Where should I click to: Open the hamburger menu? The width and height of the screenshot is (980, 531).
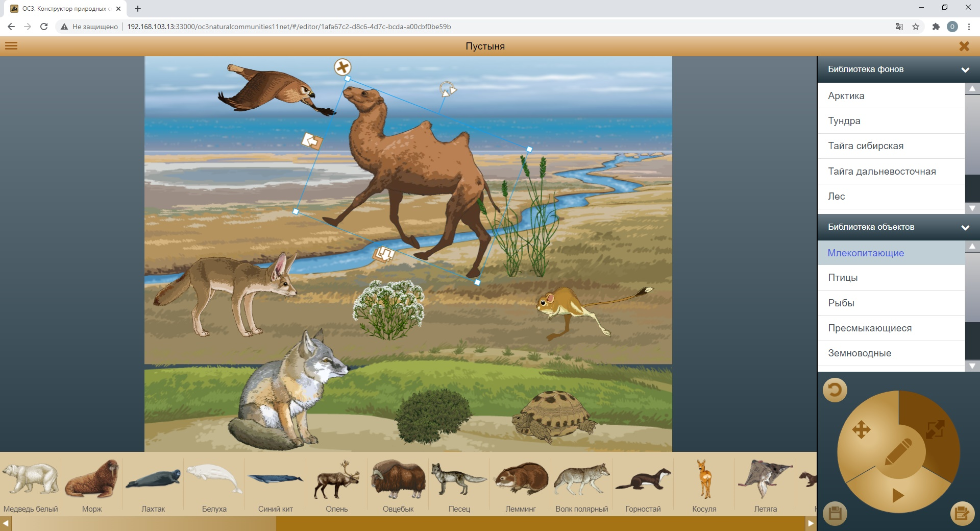tap(11, 46)
